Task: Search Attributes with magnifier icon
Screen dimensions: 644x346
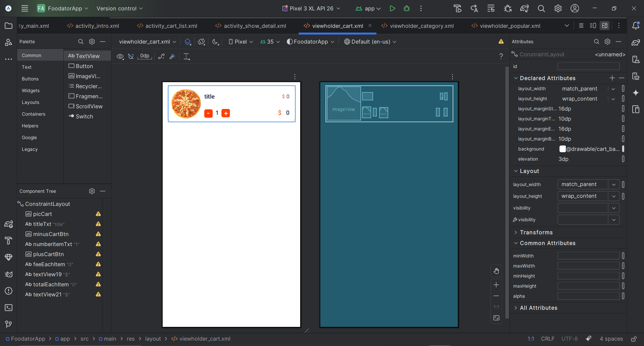Action: click(596, 42)
